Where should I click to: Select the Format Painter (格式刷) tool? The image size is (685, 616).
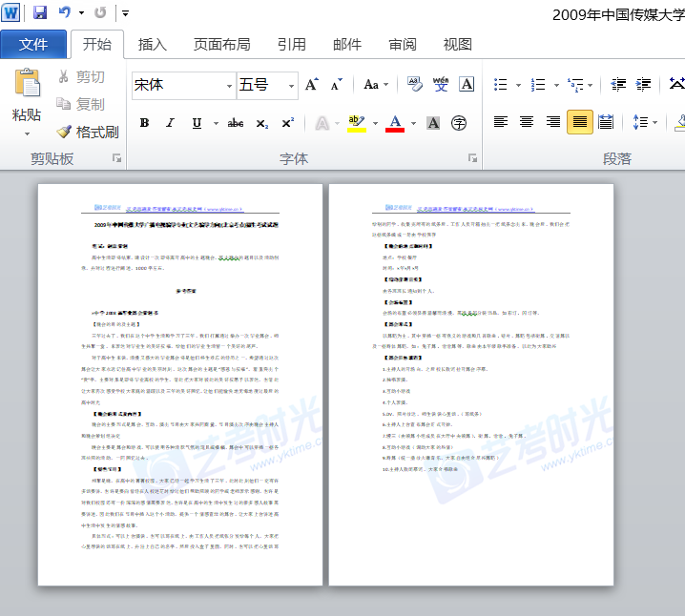coord(87,132)
